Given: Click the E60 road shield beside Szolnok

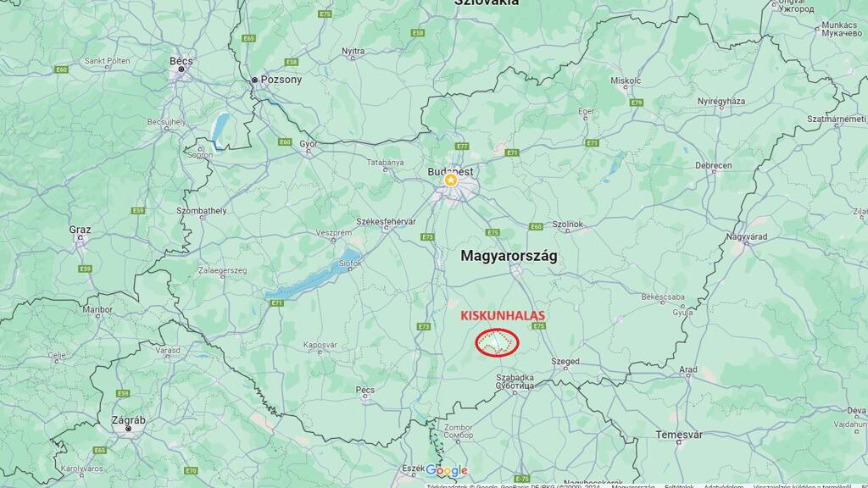Looking at the screenshot, I should point(536,226).
